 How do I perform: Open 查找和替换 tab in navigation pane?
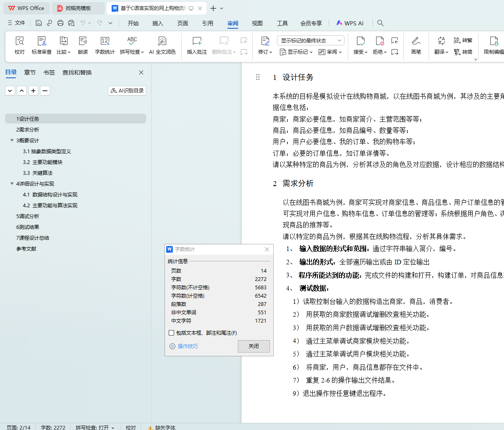click(x=77, y=72)
